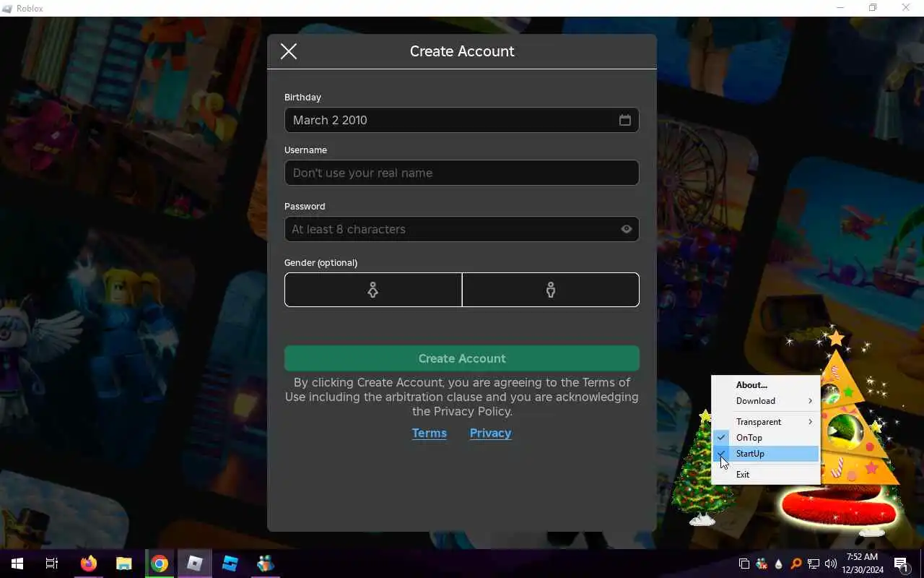924x578 pixels.
Task: Select the female gender icon option
Action: pyautogui.click(x=373, y=290)
